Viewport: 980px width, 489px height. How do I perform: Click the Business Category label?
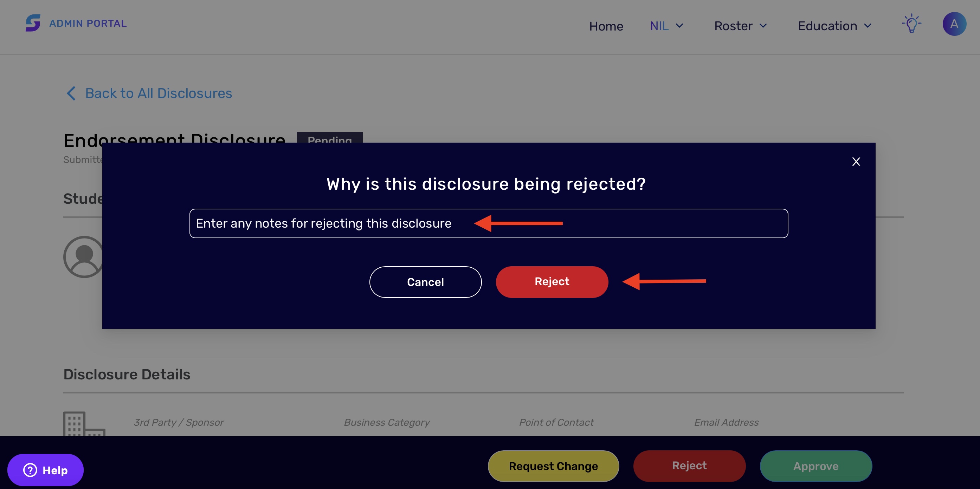387,423
